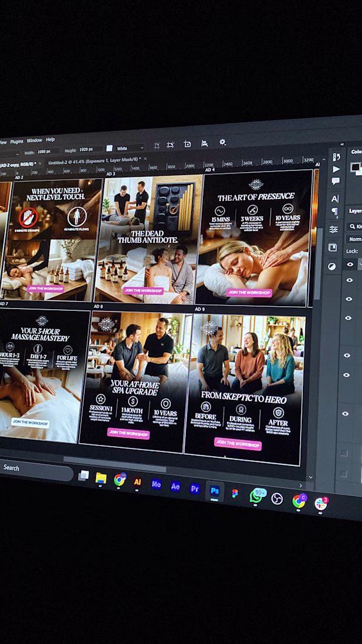This screenshot has height=644, width=362.
Task: Open the Libraries panel icon
Action: (333, 248)
